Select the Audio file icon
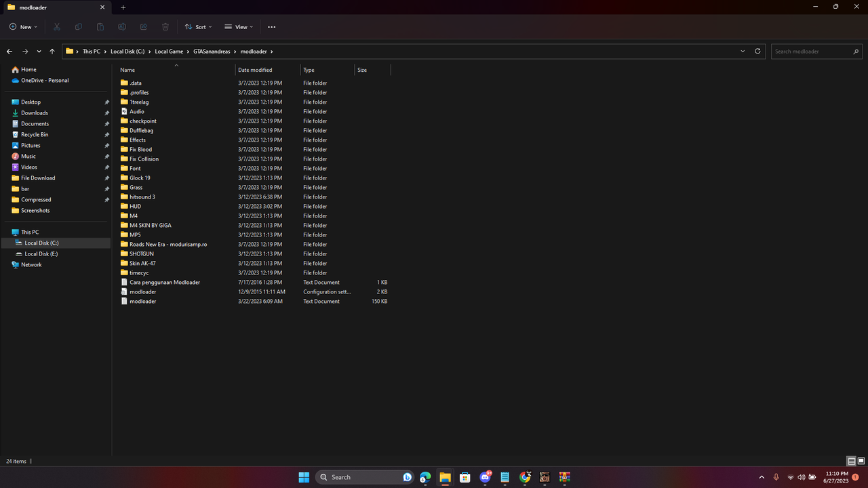The image size is (868, 488). coord(124,111)
